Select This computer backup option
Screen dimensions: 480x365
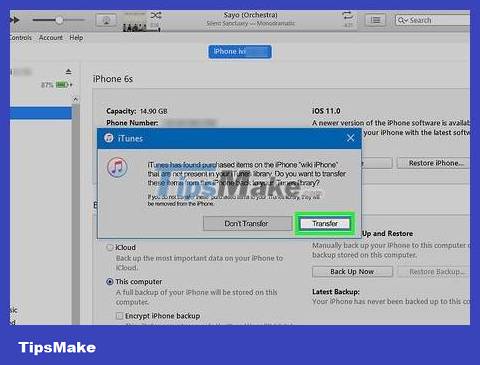point(110,282)
